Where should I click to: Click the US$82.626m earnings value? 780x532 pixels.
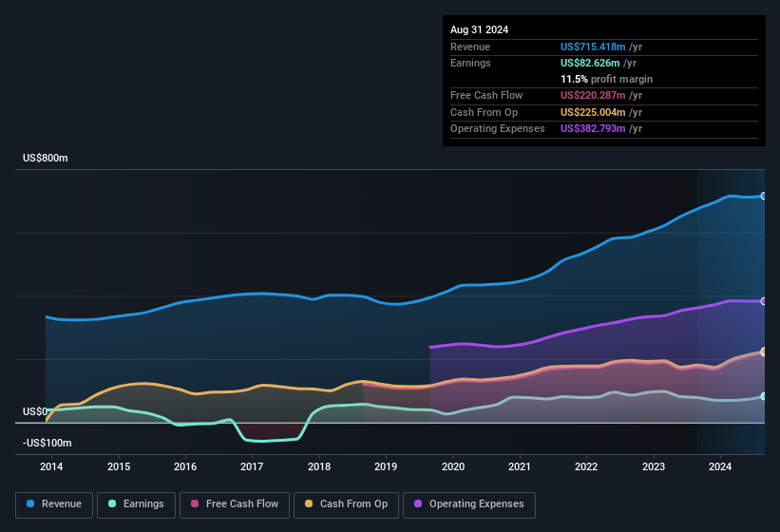click(x=590, y=63)
